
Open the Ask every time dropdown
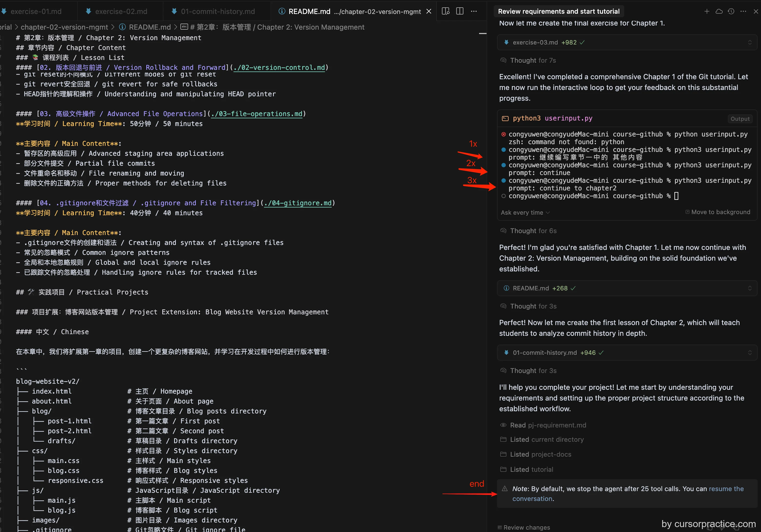(525, 213)
